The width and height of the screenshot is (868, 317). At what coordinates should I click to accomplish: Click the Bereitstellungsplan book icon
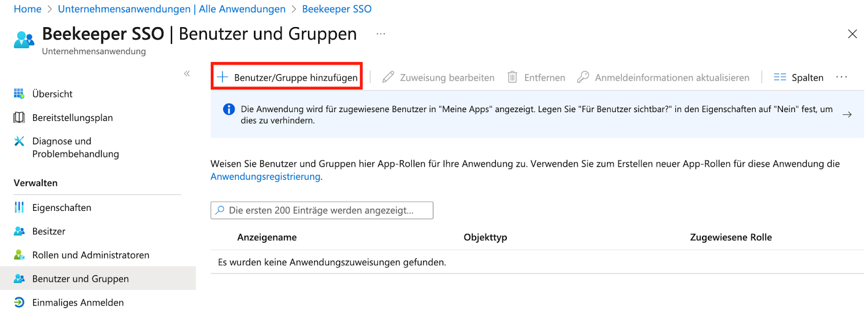19,118
